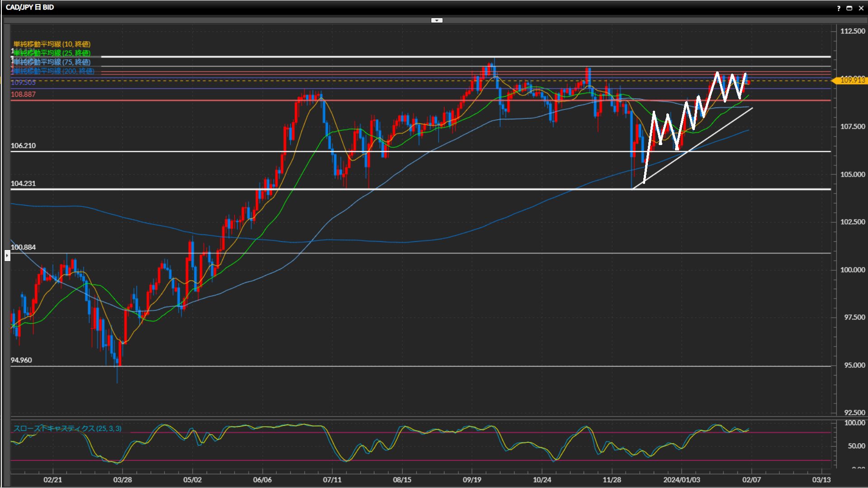Click the CAD/JPY BID chart title
Viewport: 868px width, 488px height.
(30, 7)
